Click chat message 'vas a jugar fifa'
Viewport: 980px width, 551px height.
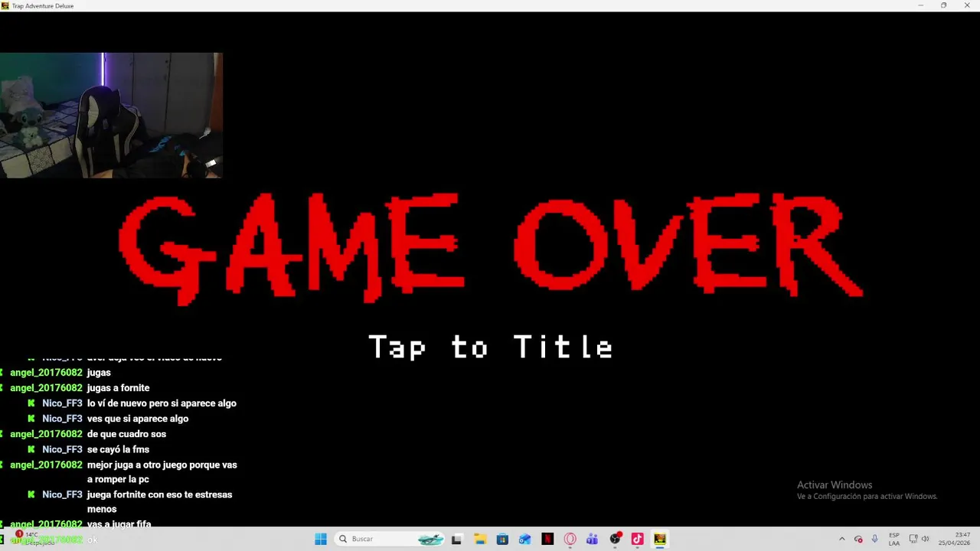click(x=119, y=524)
